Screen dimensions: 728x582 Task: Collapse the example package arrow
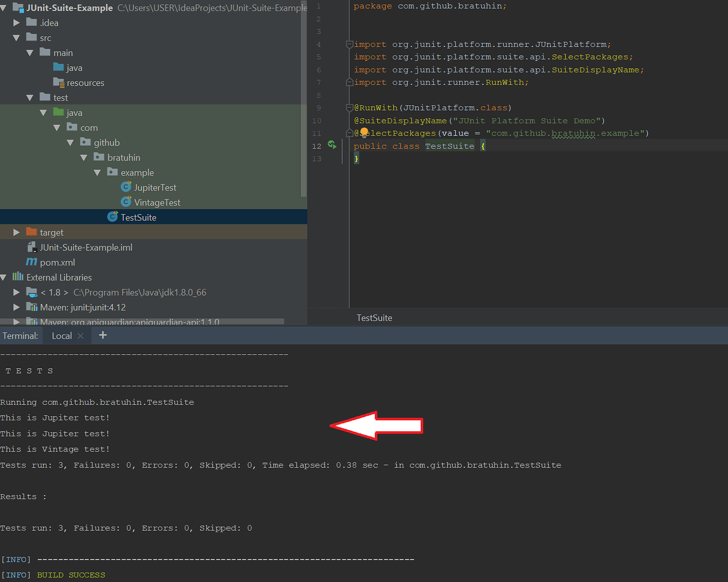click(98, 173)
